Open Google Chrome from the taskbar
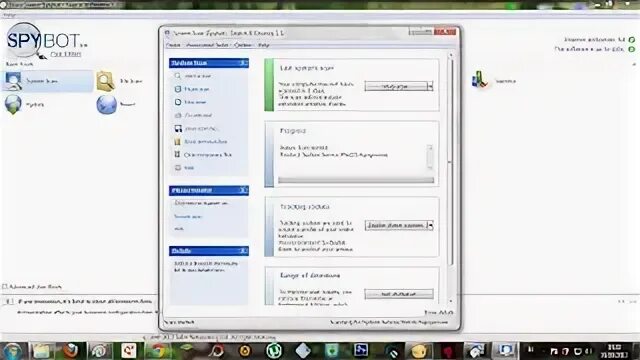This screenshot has width=640, height=360. coord(158,351)
